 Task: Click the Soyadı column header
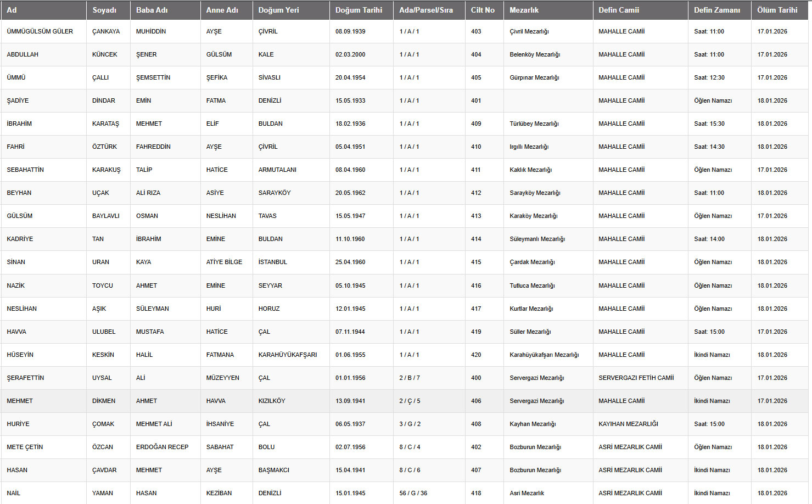pos(104,10)
